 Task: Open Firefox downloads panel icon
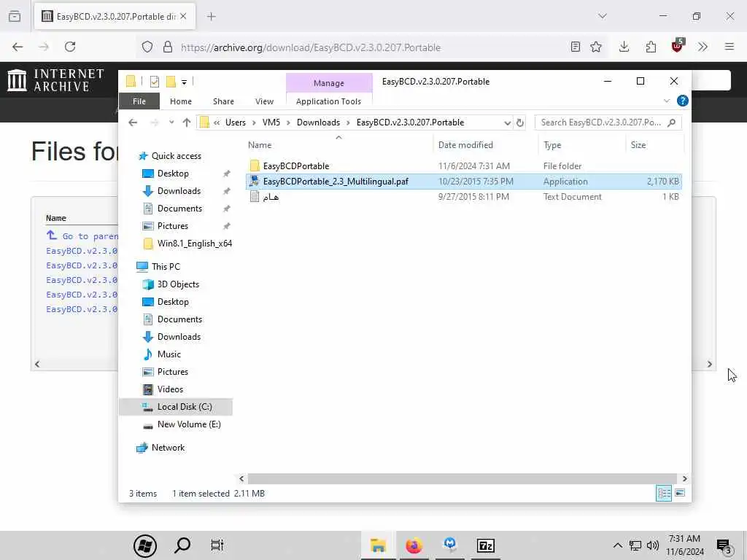(624, 47)
